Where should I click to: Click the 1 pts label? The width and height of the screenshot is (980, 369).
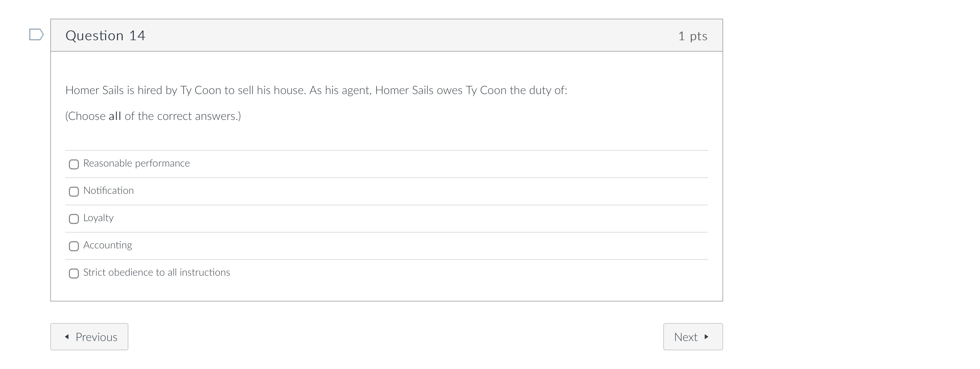pos(693,36)
